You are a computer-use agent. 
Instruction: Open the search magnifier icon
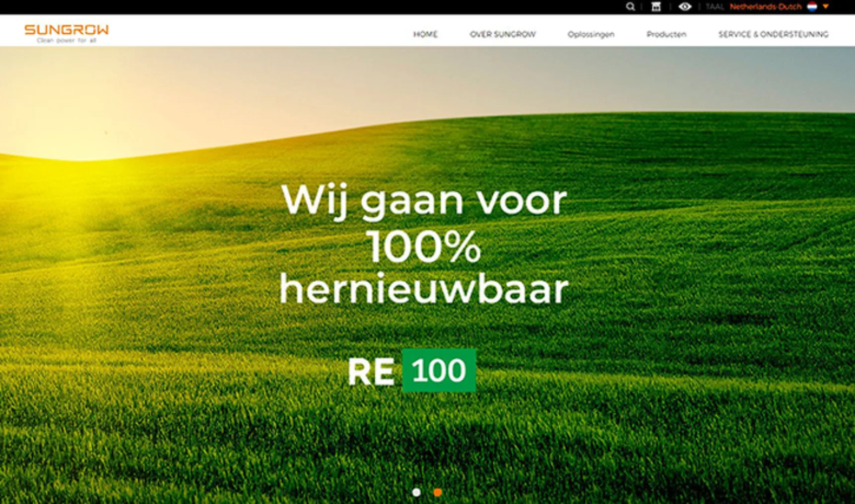pyautogui.click(x=630, y=6)
